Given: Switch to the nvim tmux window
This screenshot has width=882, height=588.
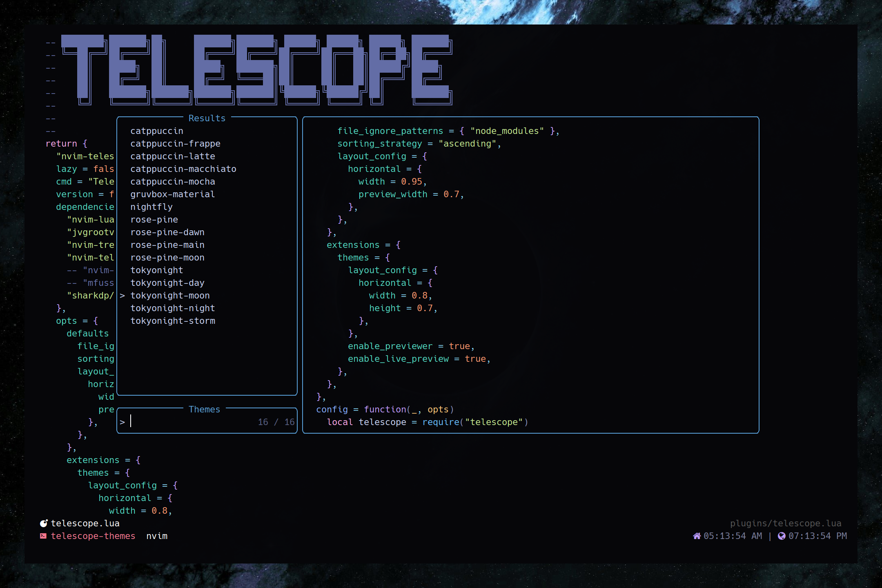Looking at the screenshot, I should 157,536.
